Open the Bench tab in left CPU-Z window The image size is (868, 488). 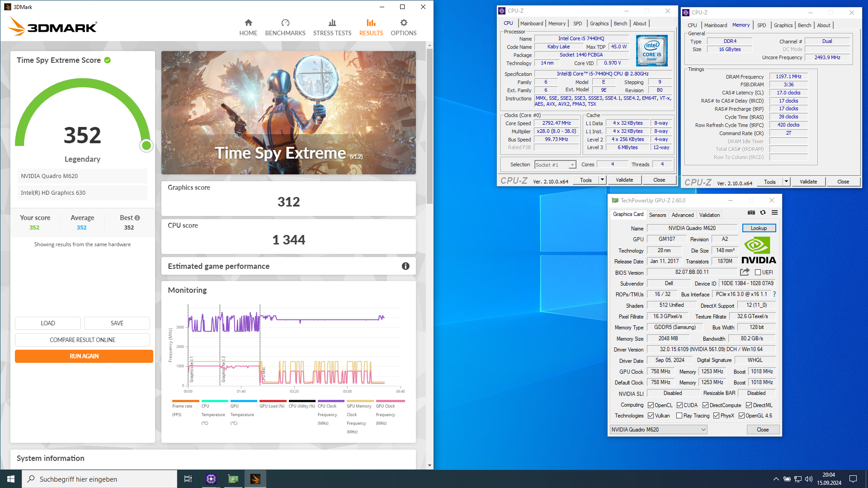[x=620, y=23]
